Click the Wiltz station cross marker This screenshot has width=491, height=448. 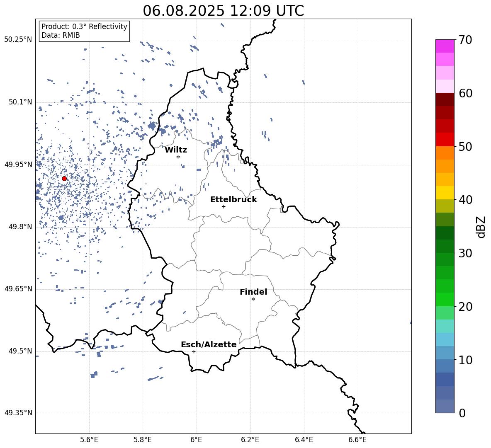[178, 157]
